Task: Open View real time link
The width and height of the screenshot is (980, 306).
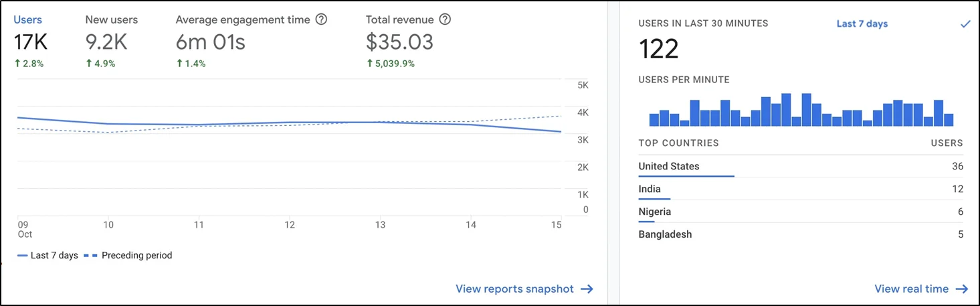Action: point(911,289)
